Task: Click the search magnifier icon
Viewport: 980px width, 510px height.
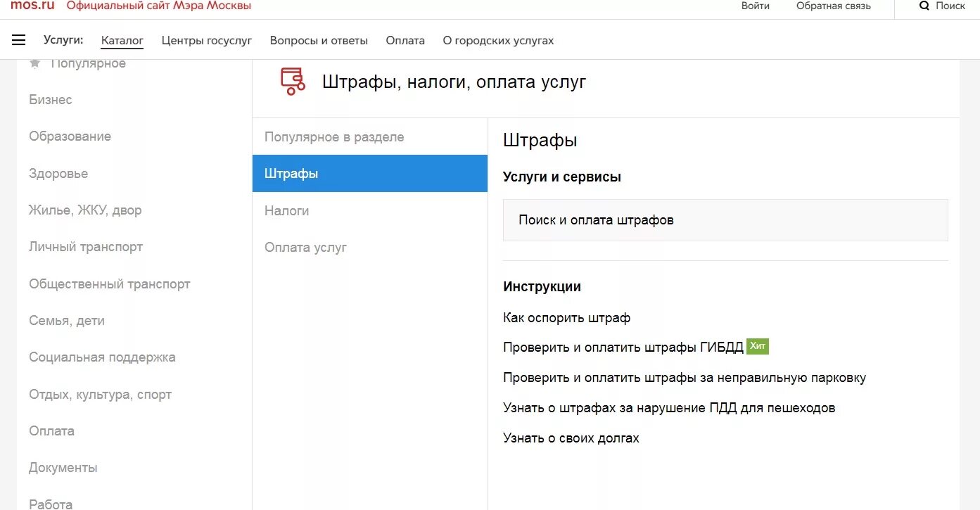Action: click(x=924, y=6)
